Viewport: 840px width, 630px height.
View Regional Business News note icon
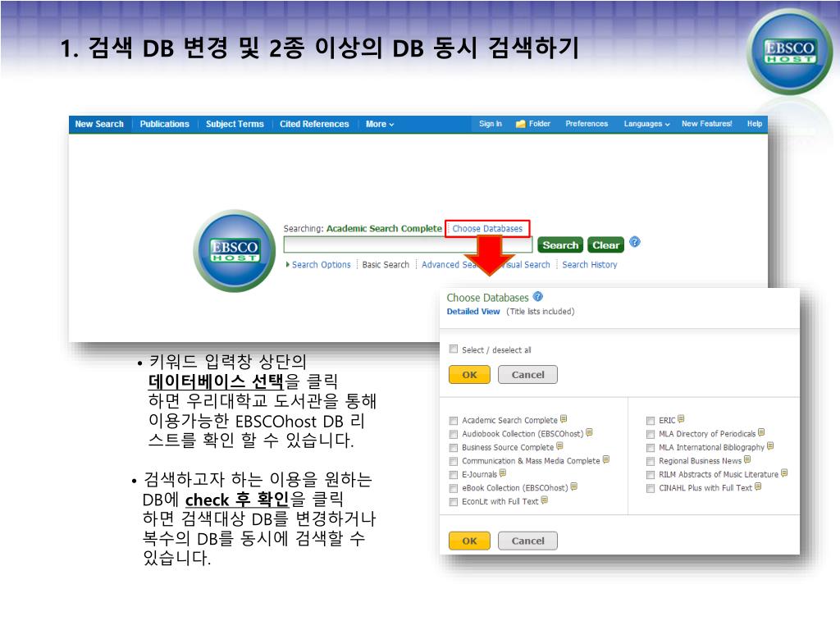[748, 459]
